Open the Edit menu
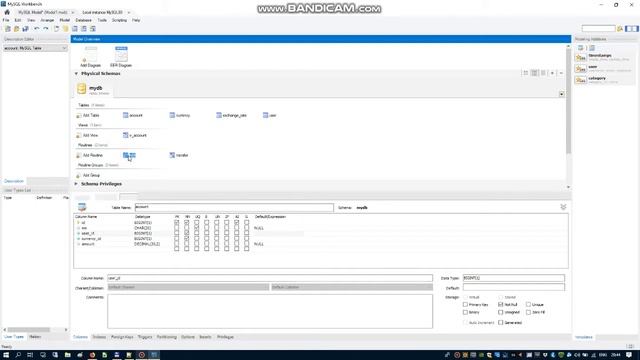 click(18, 20)
